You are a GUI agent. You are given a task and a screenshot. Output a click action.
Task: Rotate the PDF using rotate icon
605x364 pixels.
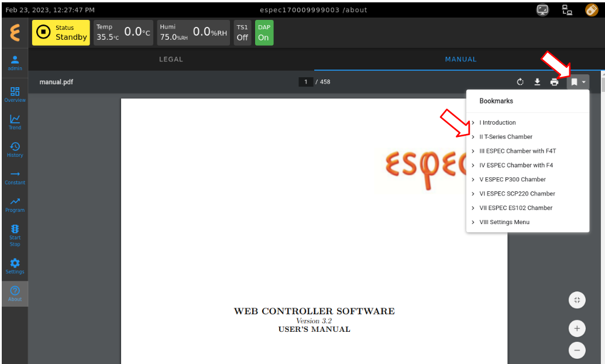coord(520,82)
